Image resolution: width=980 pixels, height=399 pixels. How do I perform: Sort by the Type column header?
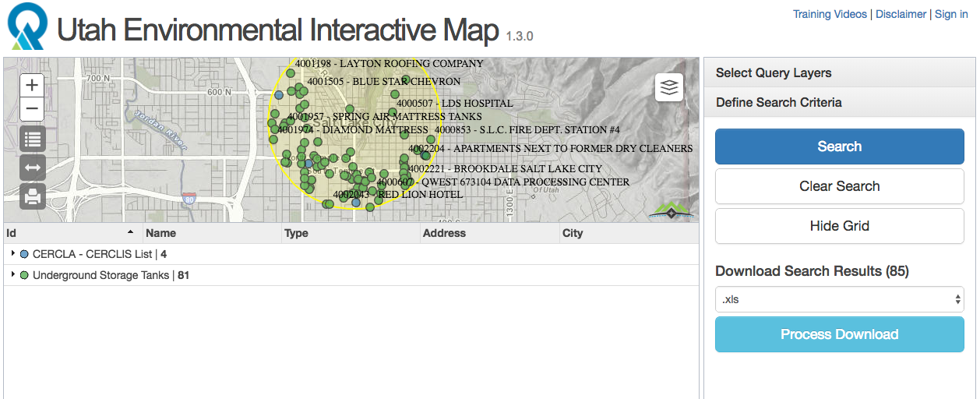tap(351, 233)
